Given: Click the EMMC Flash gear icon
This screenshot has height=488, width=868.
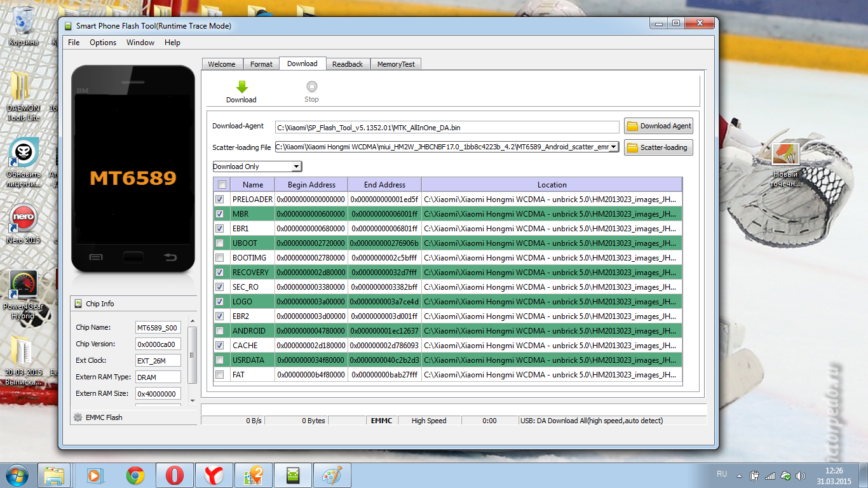Looking at the screenshot, I should [x=78, y=417].
